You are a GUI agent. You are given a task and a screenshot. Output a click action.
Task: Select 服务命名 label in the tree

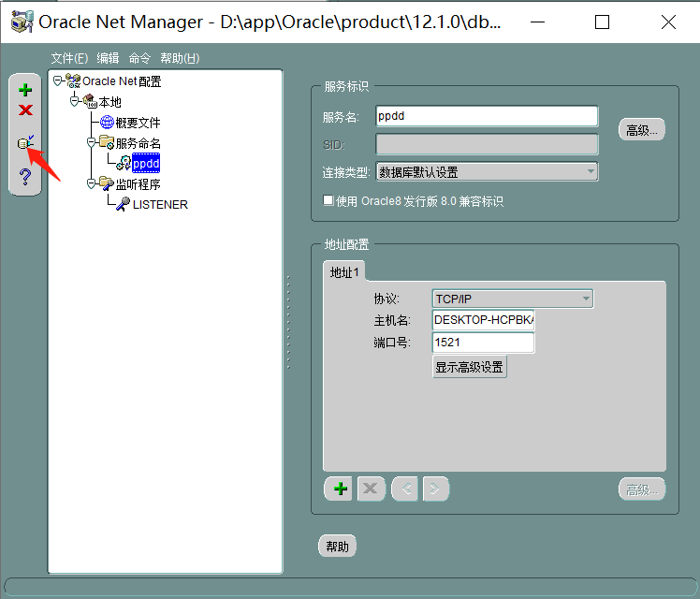[x=138, y=143]
